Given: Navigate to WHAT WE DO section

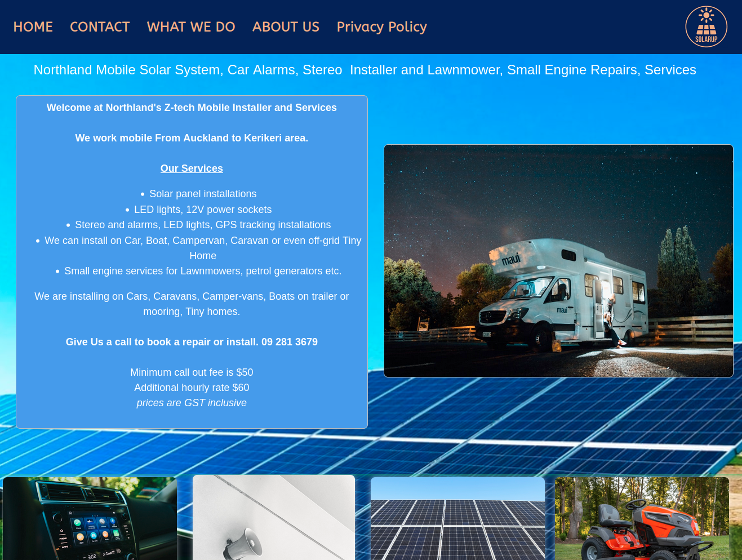Looking at the screenshot, I should [x=190, y=26].
